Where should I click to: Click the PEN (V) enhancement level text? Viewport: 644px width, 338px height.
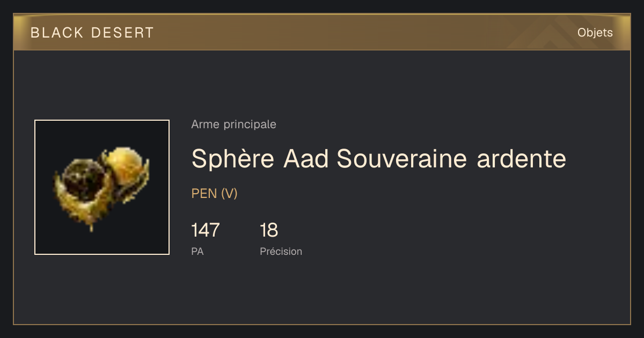pos(215,194)
